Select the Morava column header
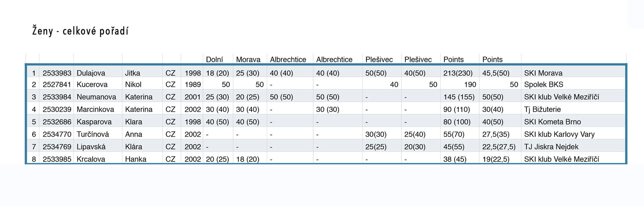Screen dimensions: 644x206 coord(248,60)
